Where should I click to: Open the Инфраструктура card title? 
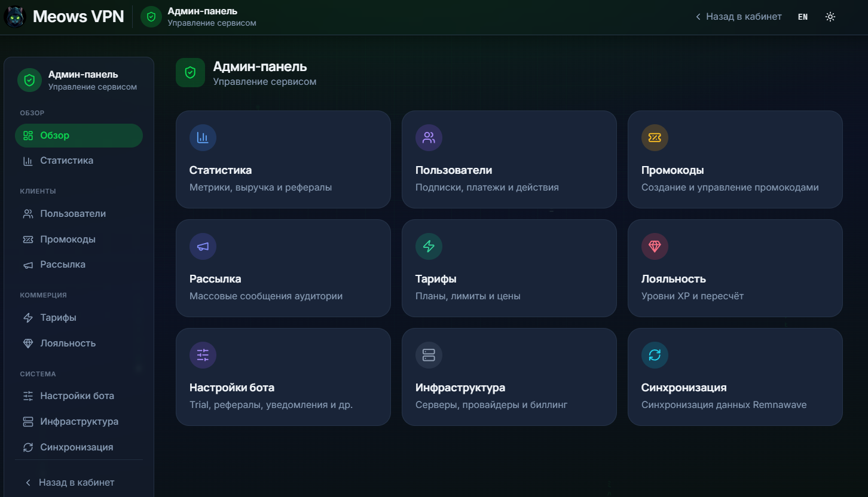[460, 388]
